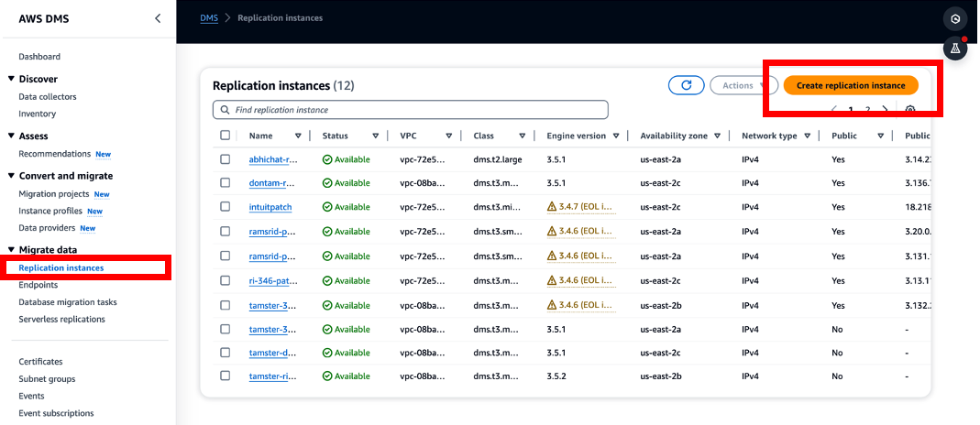Viewport: 980px width, 425px height.
Task: Check the tamster-3 row in us-east-2b
Action: coord(225,305)
